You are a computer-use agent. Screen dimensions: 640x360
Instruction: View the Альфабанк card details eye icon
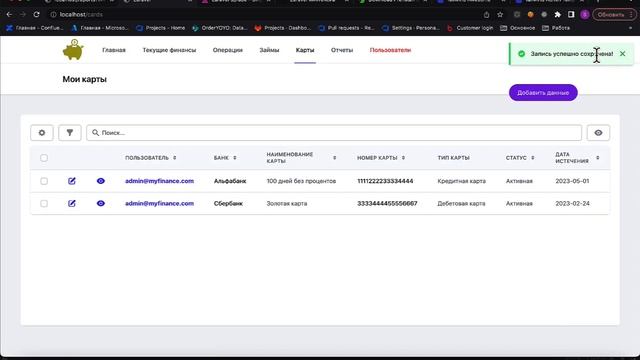pyautogui.click(x=101, y=181)
